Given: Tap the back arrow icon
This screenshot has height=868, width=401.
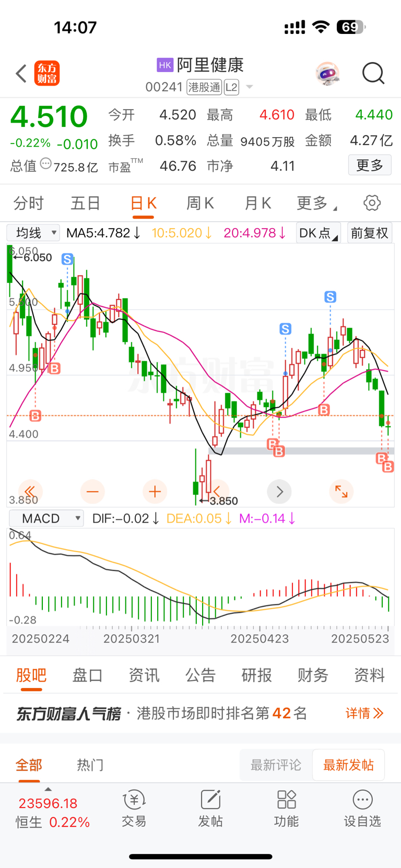Looking at the screenshot, I should [x=21, y=74].
